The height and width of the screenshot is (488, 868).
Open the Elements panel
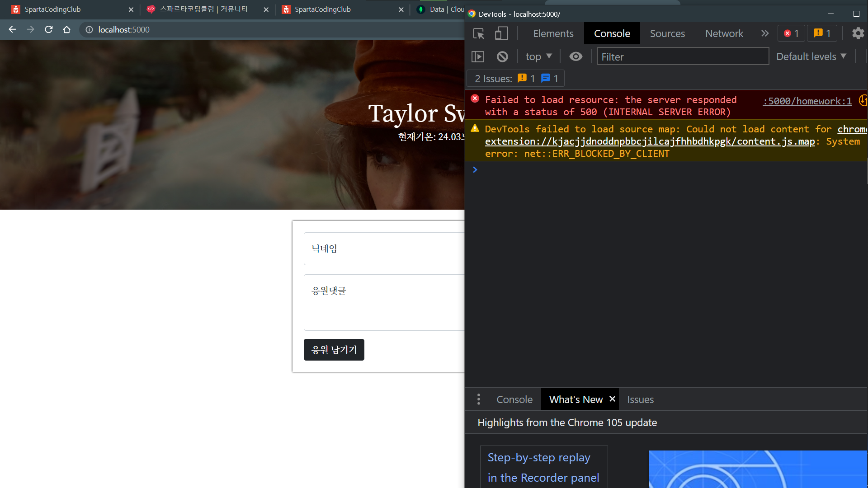[x=553, y=33]
